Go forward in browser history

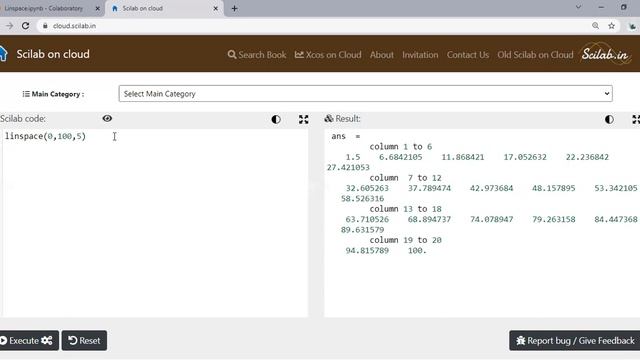click(9, 26)
